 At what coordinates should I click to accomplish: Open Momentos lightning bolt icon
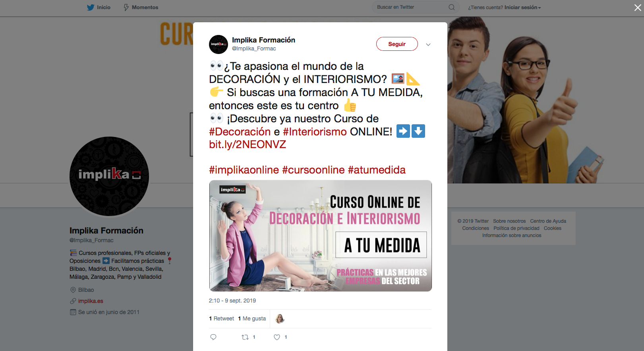126,7
